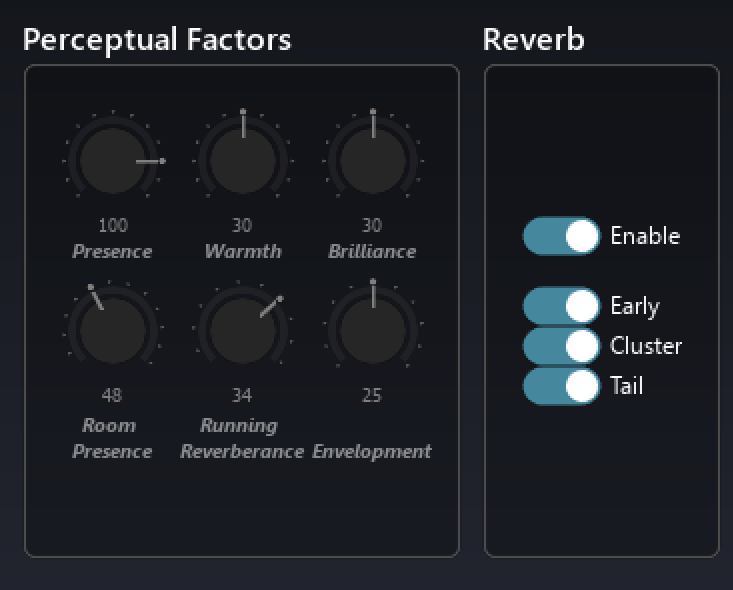The image size is (733, 590).
Task: Select the value 30 under Brilliance knob
Action: pos(372,226)
